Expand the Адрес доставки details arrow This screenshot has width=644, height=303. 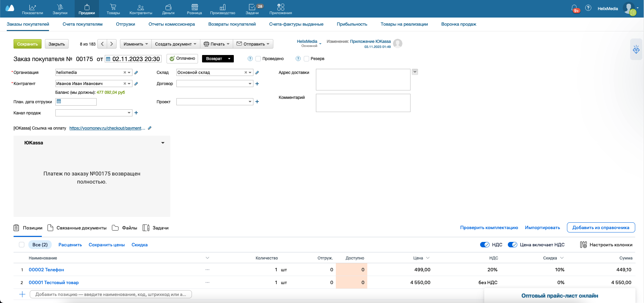[415, 72]
